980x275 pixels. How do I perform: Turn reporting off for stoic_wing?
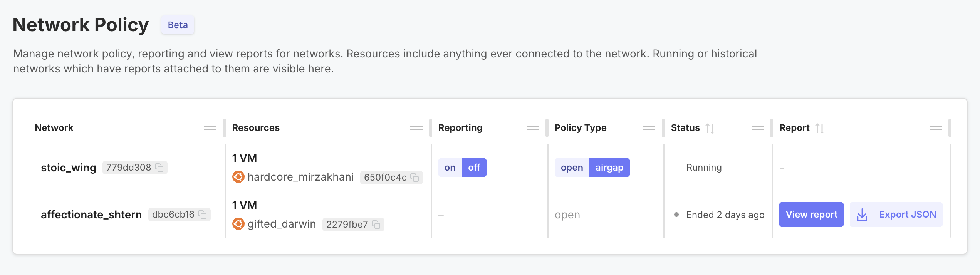click(474, 168)
